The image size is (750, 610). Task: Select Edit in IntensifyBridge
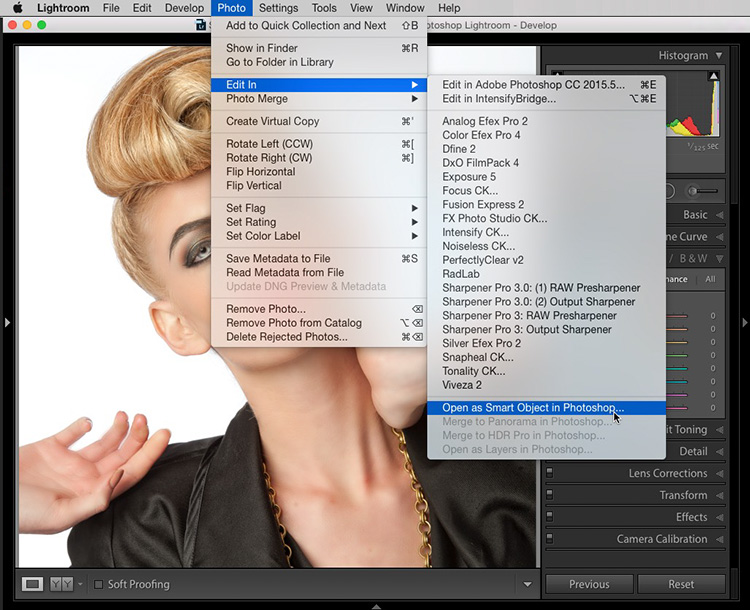[546, 99]
